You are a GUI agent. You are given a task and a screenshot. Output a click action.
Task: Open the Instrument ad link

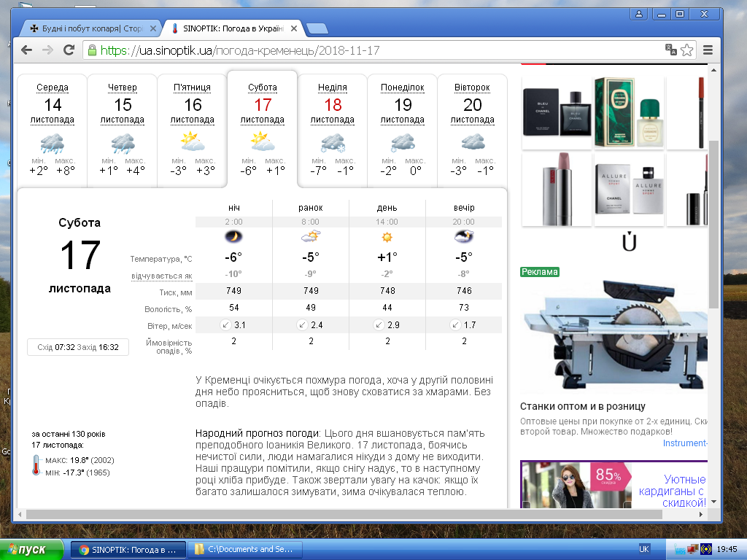coord(684,443)
